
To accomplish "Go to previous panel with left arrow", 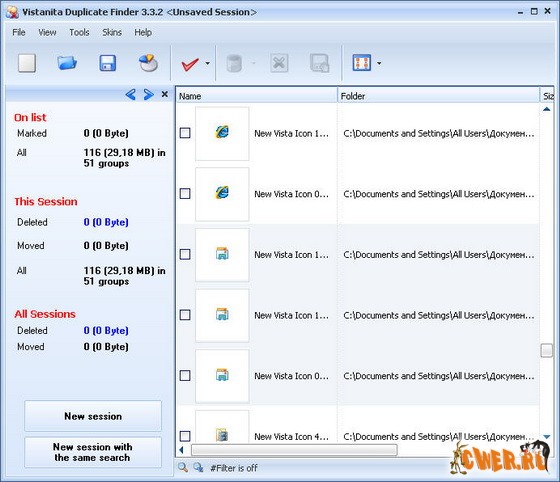I will (130, 95).
